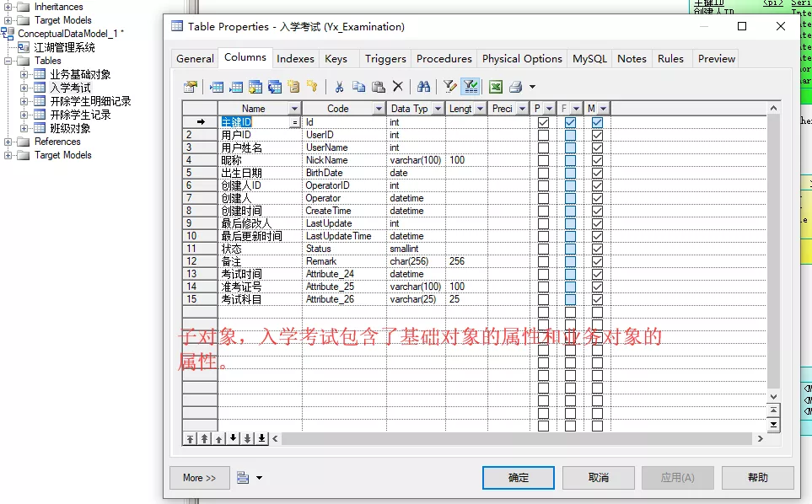Expand the References folder in tree
Screen dimensions: 812x504
(x=8, y=142)
